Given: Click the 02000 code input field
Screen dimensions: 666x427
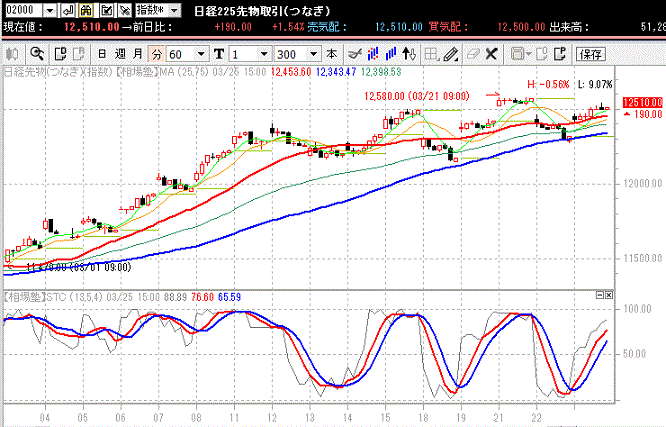Looking at the screenshot, I should click(24, 10).
